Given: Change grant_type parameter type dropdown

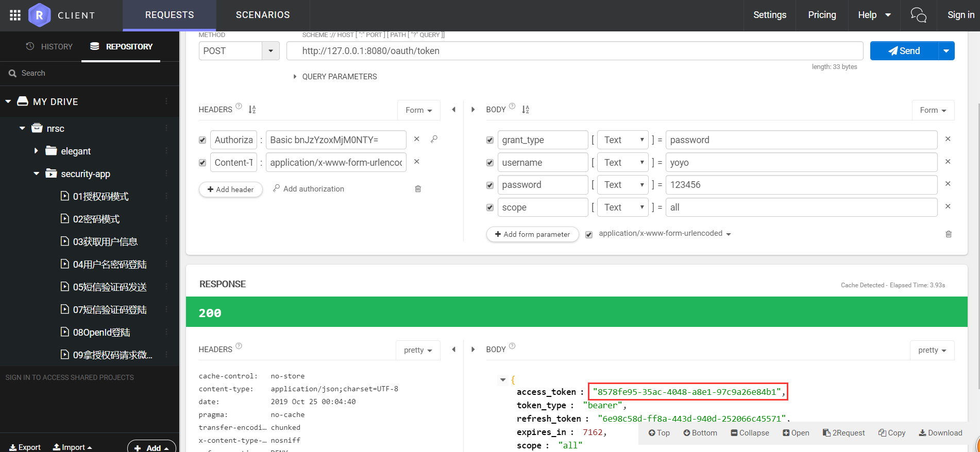Looking at the screenshot, I should tap(624, 140).
